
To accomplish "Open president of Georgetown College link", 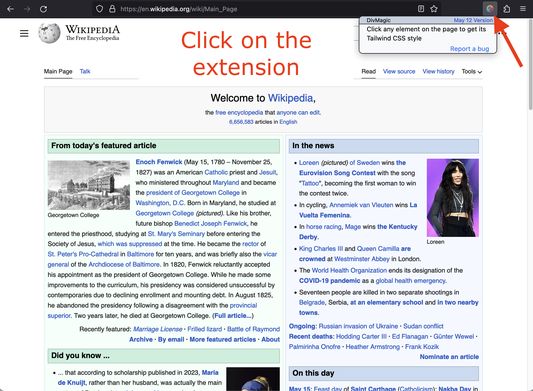I will click(x=193, y=193).
